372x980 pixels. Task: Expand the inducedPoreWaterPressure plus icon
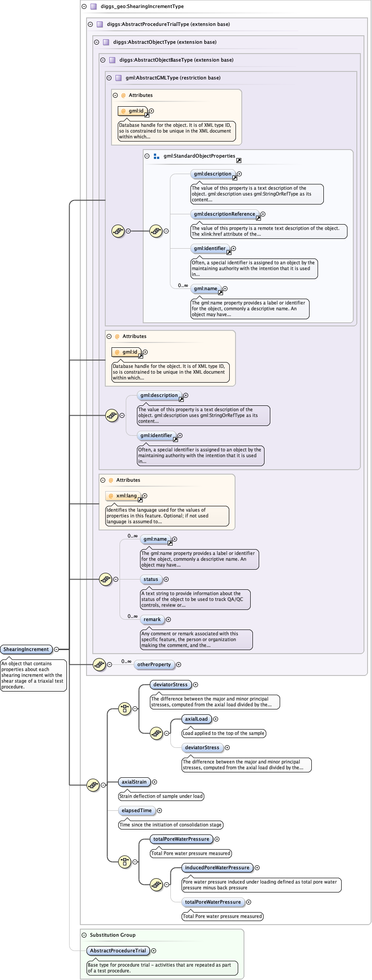(x=257, y=867)
